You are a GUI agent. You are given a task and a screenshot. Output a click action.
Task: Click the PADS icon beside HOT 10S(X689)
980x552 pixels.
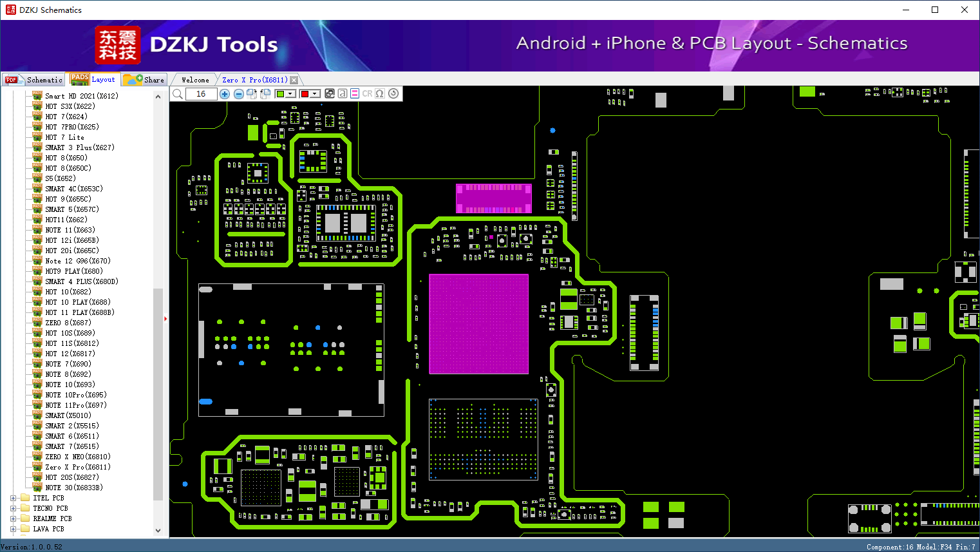(x=37, y=333)
